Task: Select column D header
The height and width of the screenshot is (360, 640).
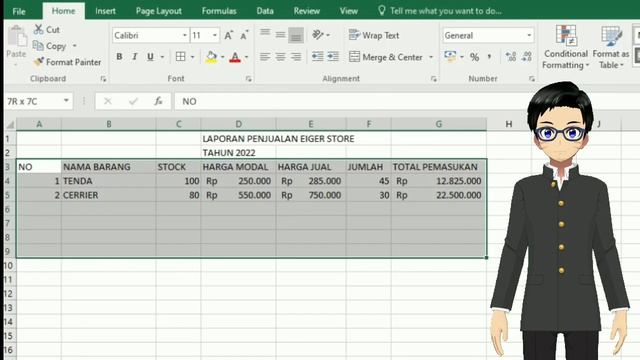Action: (x=238, y=124)
